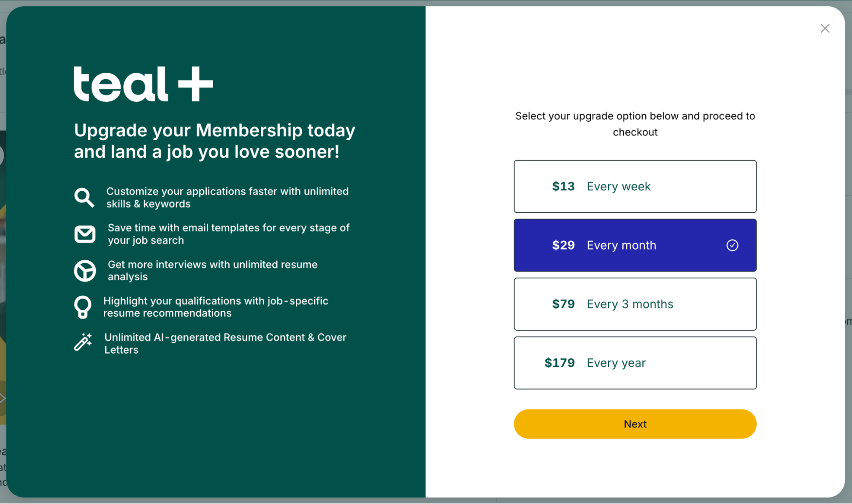This screenshot has height=504, width=852.
Task: Close the upgrade dialog with X
Action: tap(825, 29)
